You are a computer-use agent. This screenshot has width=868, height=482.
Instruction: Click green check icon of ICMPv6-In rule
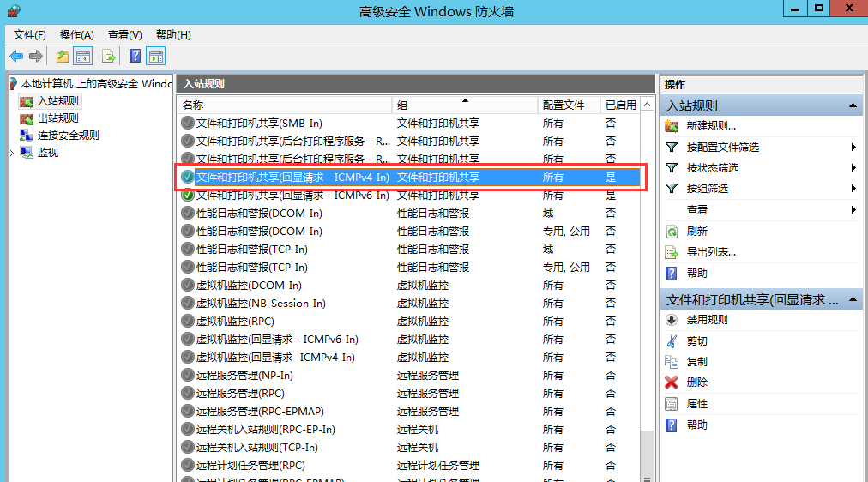point(188,196)
